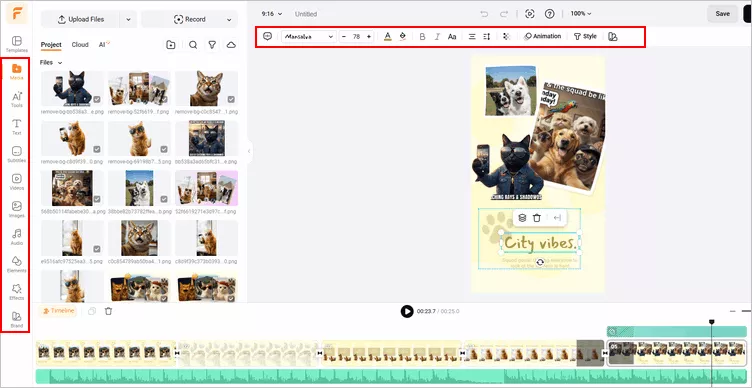Toggle checkbox on black cat selfie thumbnail
Viewport: 752px width, 388px height.
click(97, 99)
